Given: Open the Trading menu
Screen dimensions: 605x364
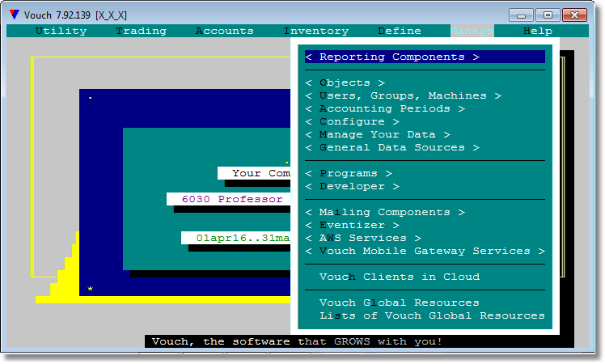Looking at the screenshot, I should tap(142, 31).
